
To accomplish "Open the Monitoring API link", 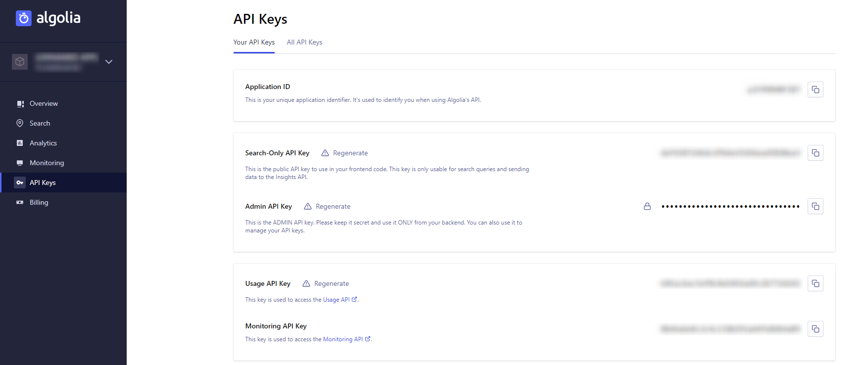I will coord(347,339).
